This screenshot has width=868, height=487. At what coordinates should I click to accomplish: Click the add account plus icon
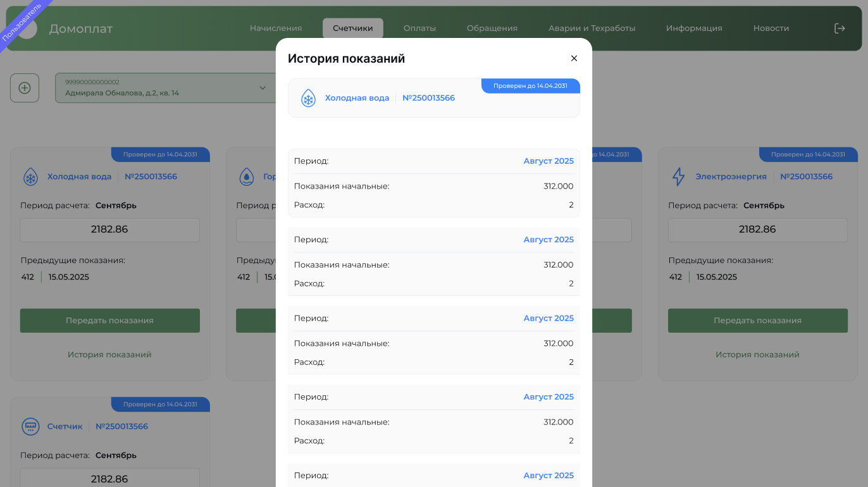pos(25,88)
